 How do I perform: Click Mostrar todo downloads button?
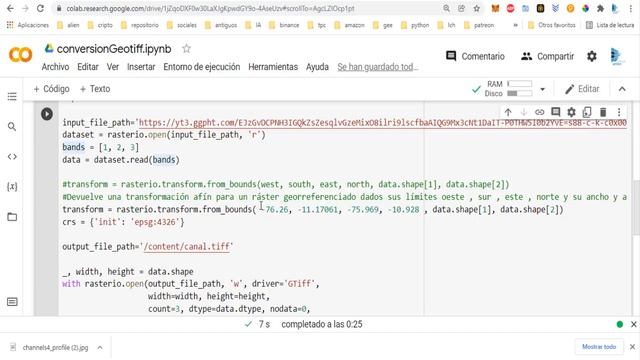click(x=599, y=347)
